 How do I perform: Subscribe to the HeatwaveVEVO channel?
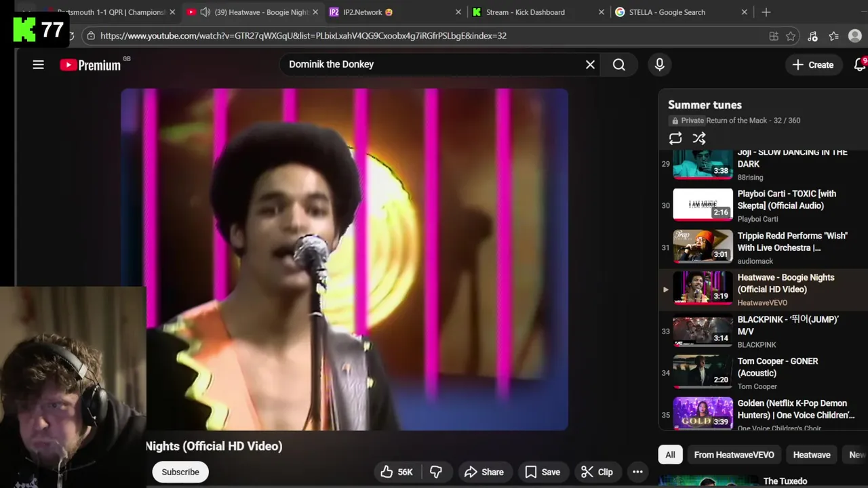180,472
